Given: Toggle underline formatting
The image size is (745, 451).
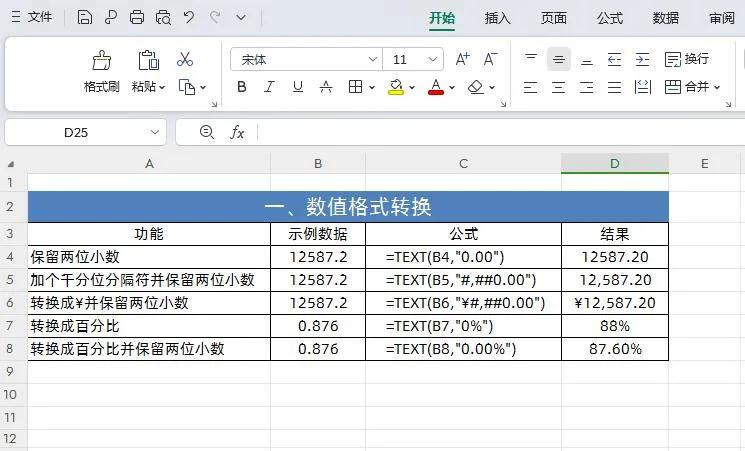Looking at the screenshot, I should coord(297,87).
